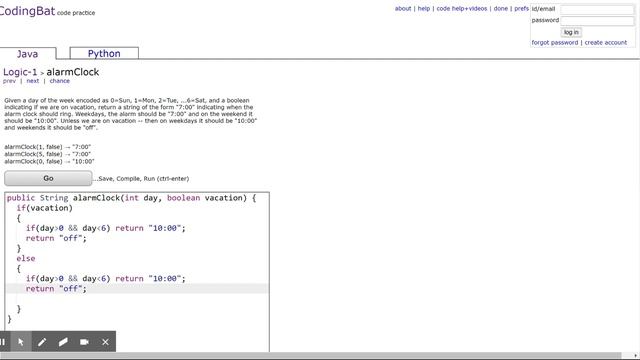Viewport: 640px width, 360px height.
Task: Select the eraser tool in recorder toolbar
Action: click(63, 342)
